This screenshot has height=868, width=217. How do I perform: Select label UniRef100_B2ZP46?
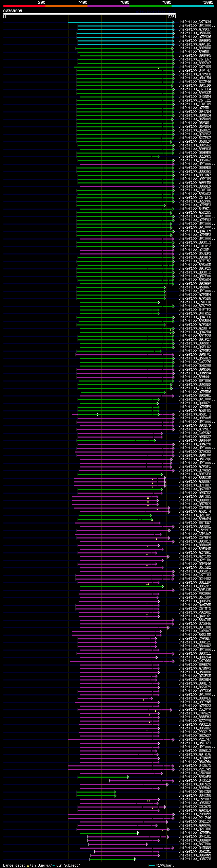point(195,82)
